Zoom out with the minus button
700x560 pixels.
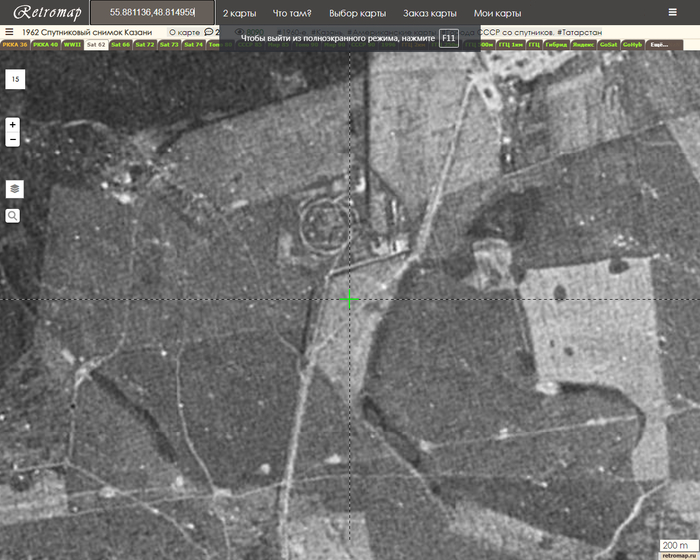click(13, 140)
